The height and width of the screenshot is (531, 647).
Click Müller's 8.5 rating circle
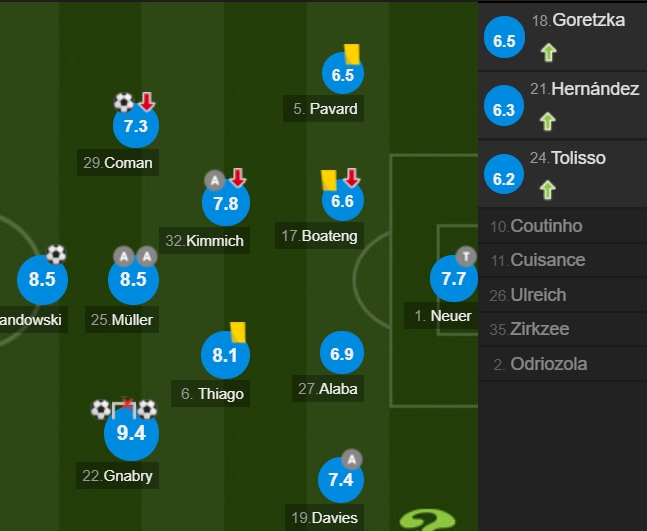coord(133,280)
